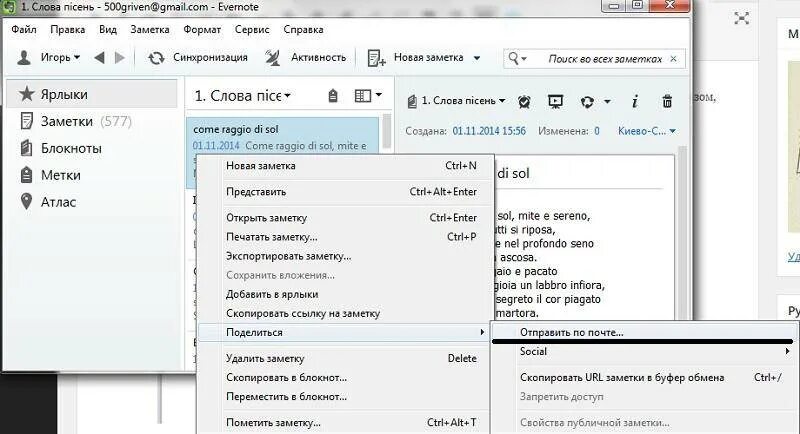Click the Игорь account user icon
Viewport: 800px width, 434px height.
(x=24, y=58)
